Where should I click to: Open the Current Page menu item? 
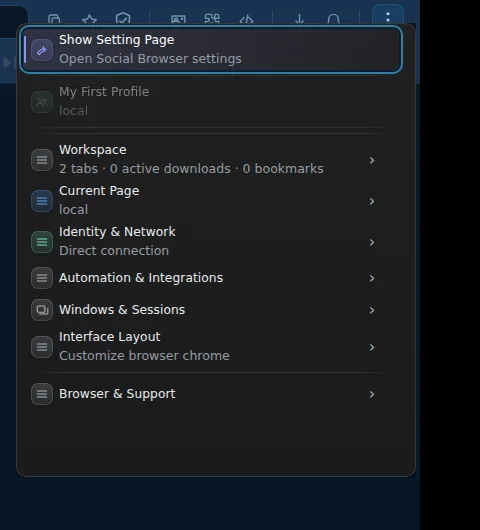(211, 201)
